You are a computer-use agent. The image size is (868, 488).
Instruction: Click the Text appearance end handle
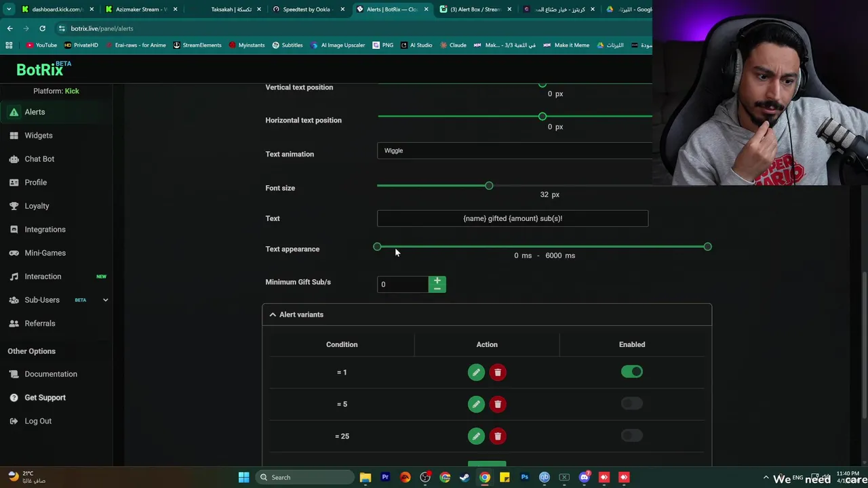tap(707, 247)
